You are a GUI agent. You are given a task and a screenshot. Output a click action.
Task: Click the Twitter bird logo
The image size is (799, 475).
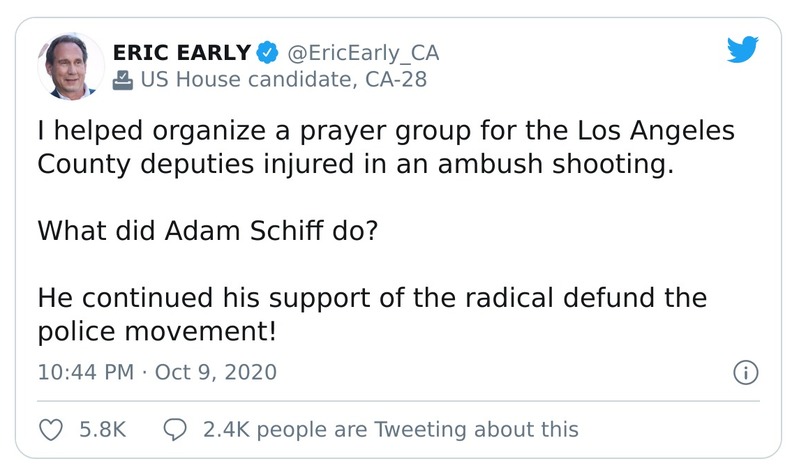[743, 50]
